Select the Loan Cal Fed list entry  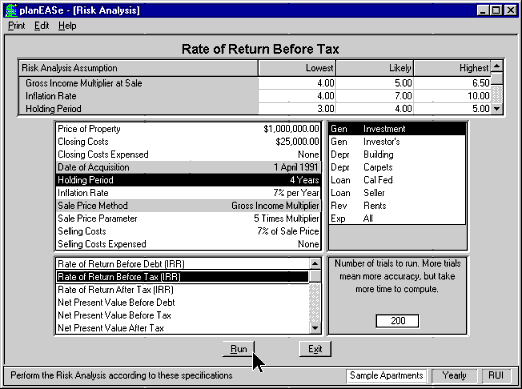click(x=397, y=180)
